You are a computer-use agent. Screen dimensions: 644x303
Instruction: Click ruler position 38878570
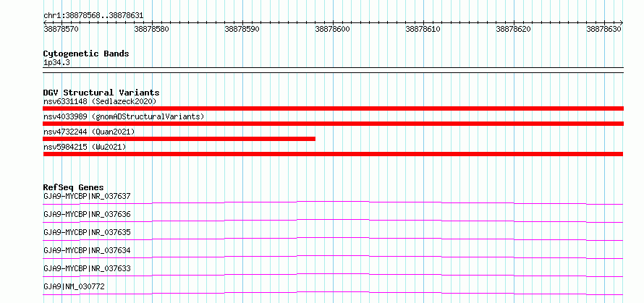[x=62, y=29]
